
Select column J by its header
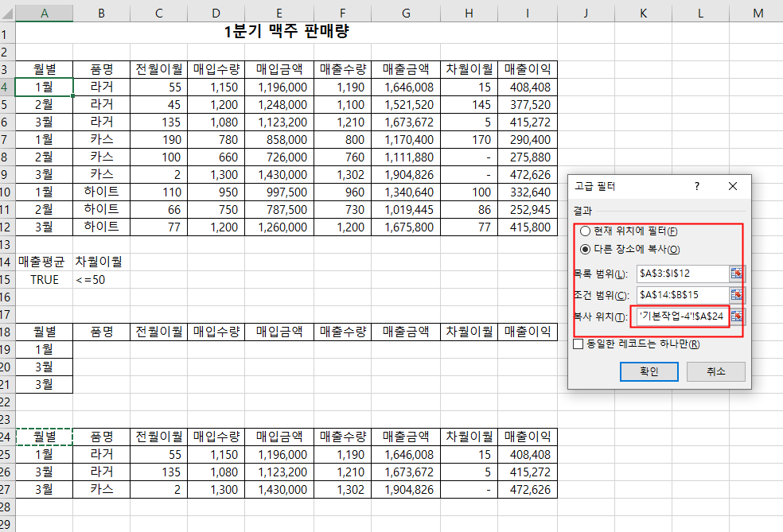click(586, 14)
